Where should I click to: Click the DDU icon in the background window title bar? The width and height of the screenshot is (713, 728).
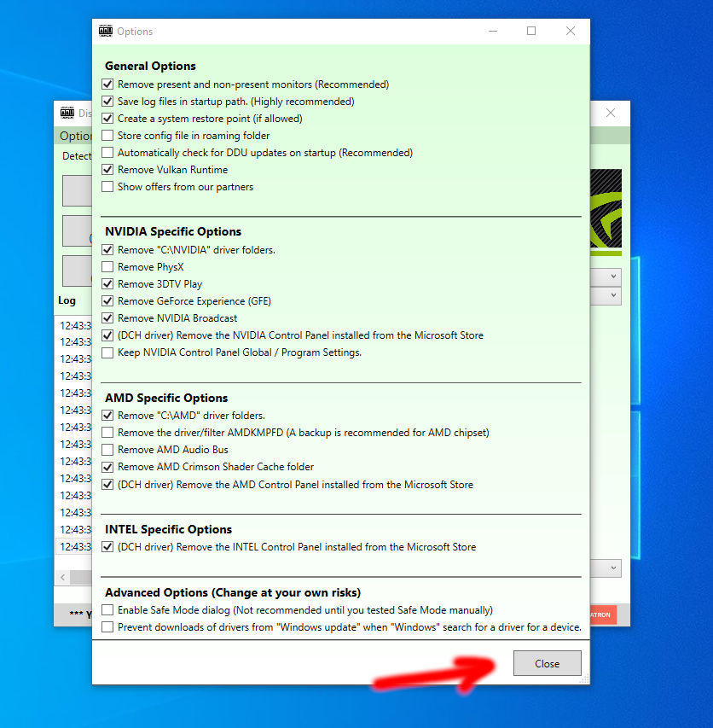point(67,113)
